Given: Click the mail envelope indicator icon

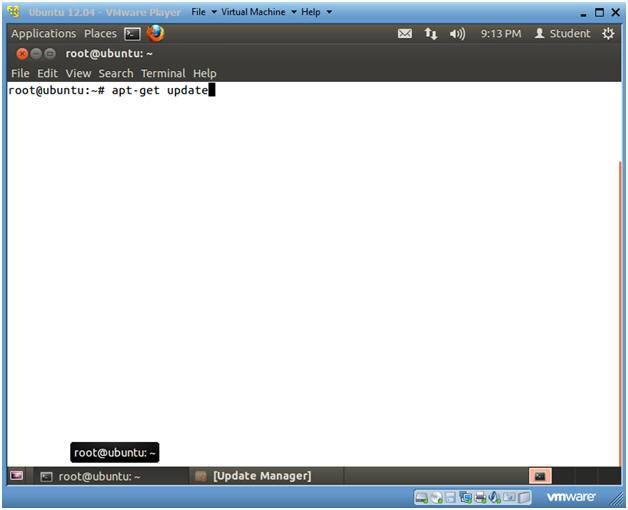Looking at the screenshot, I should (x=404, y=34).
